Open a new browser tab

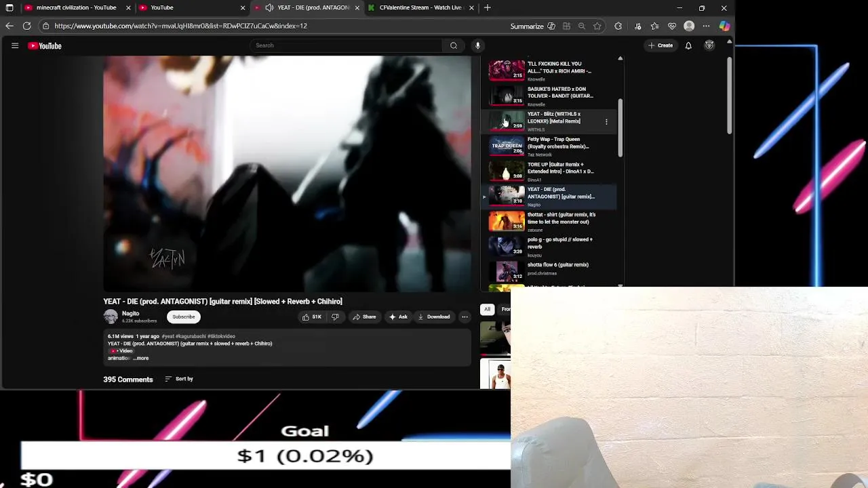pos(487,7)
